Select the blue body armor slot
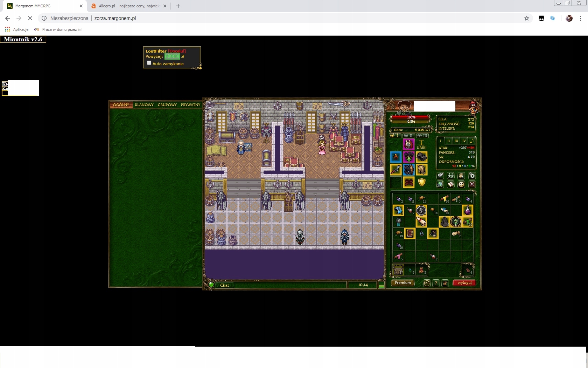Image resolution: width=588 pixels, height=368 pixels. [408, 170]
